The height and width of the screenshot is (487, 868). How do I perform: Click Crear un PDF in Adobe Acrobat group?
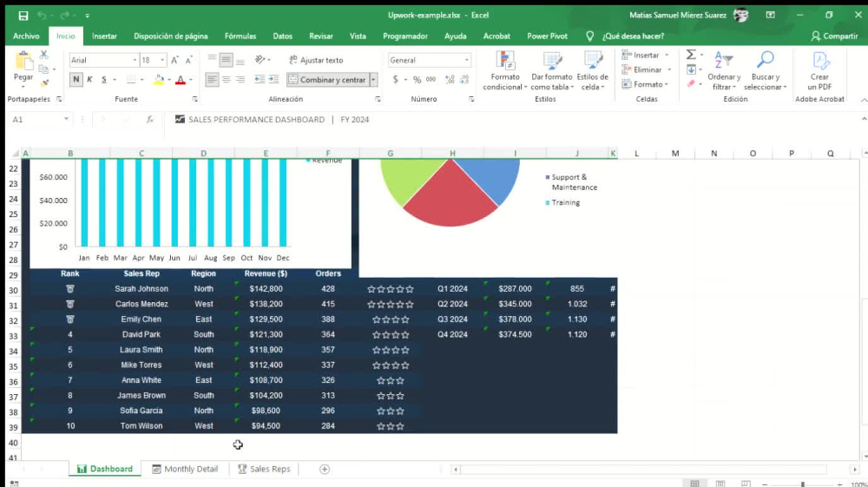tap(820, 70)
